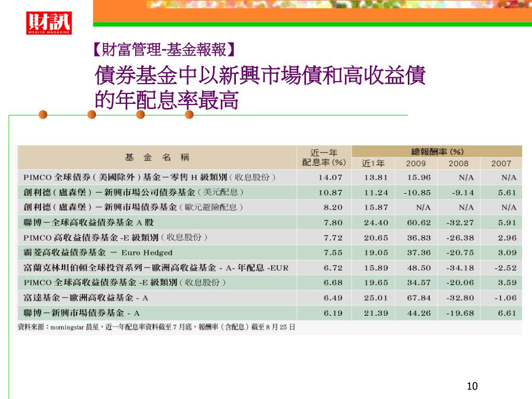Click the 15.96 return value for 2009
The width and height of the screenshot is (532, 399).
419,177
